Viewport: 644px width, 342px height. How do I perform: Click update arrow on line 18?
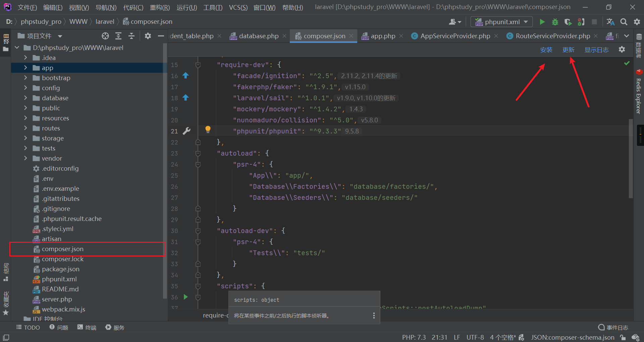(x=185, y=98)
